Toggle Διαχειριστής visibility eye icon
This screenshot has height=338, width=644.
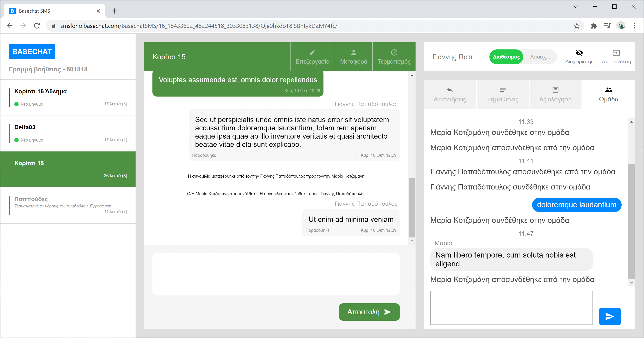pyautogui.click(x=579, y=53)
